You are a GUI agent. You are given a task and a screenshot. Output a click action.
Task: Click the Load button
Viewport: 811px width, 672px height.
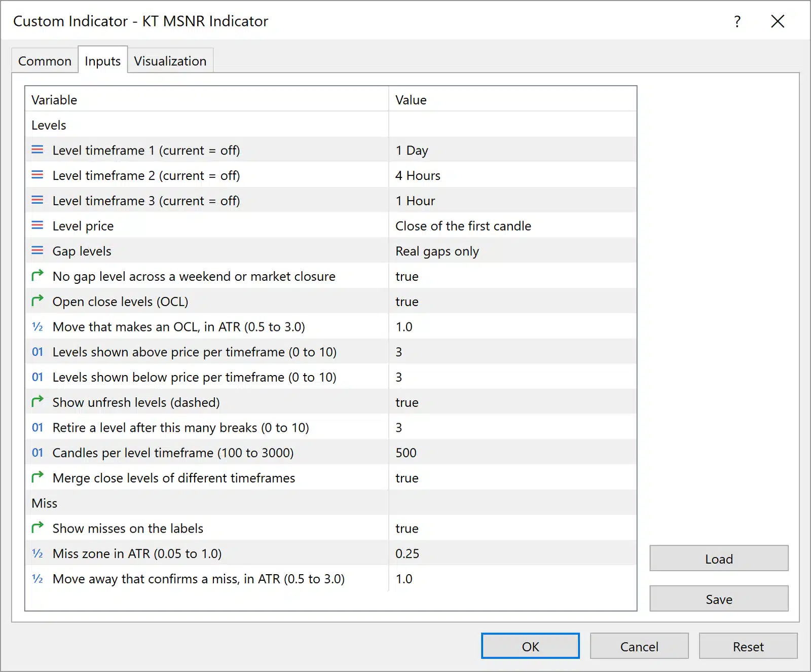(x=719, y=558)
